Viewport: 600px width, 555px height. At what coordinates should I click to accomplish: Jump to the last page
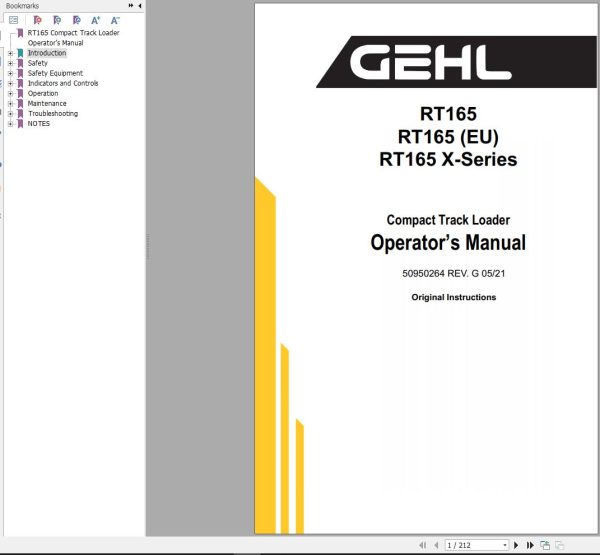(x=530, y=545)
